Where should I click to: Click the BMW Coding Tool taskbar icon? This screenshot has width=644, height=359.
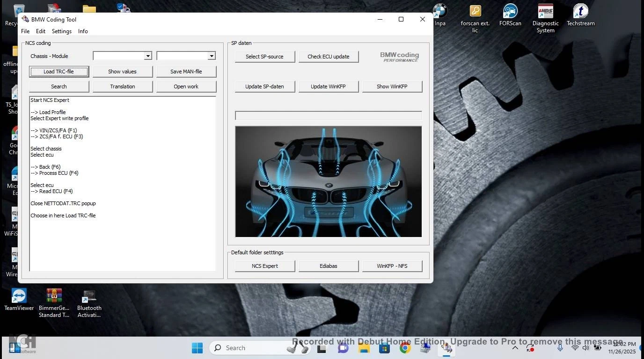tap(447, 348)
